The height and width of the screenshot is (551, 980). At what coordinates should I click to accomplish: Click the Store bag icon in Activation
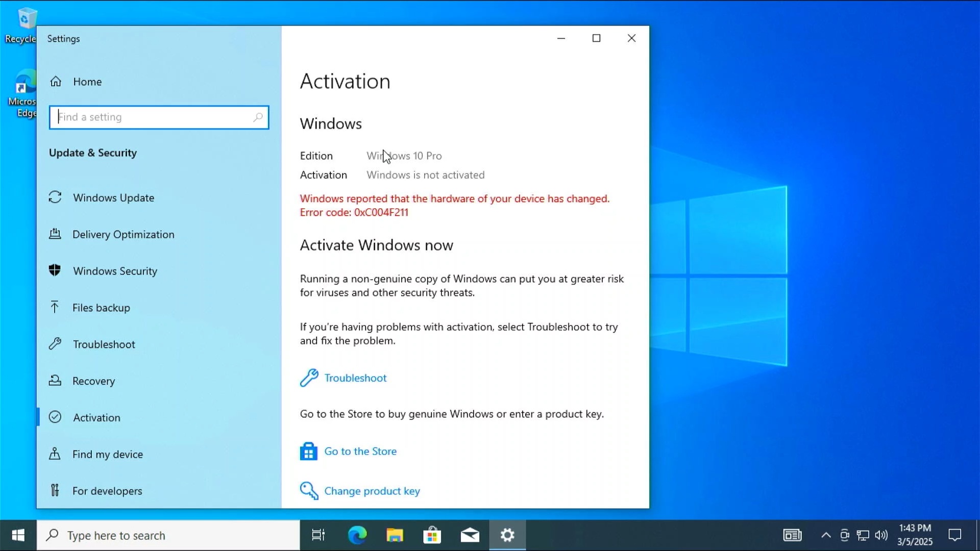308,452
